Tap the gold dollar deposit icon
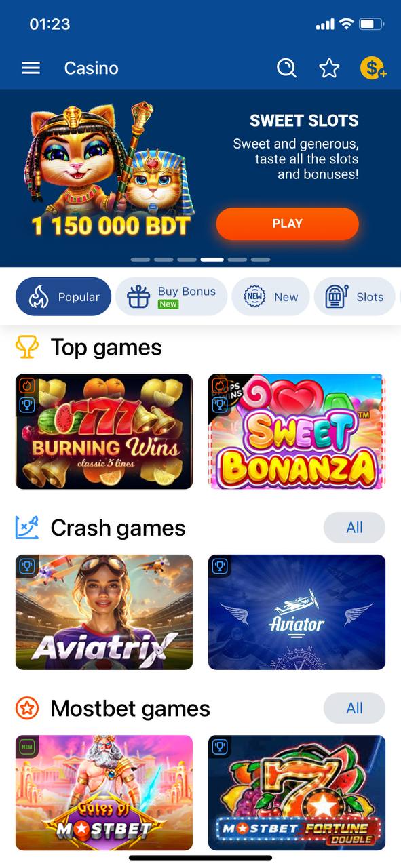Viewport: 401px width, 868px height. point(373,68)
